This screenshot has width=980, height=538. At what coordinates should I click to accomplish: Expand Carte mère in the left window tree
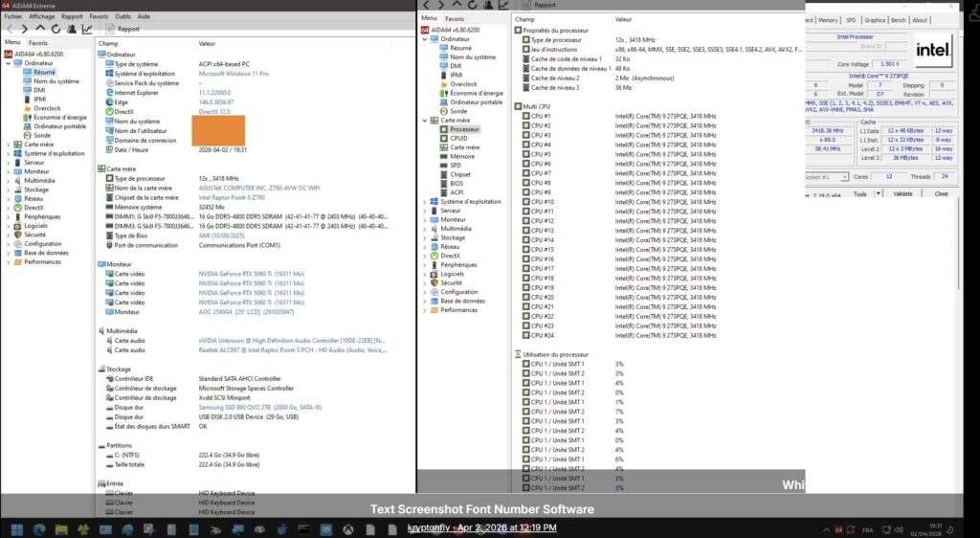[8, 145]
